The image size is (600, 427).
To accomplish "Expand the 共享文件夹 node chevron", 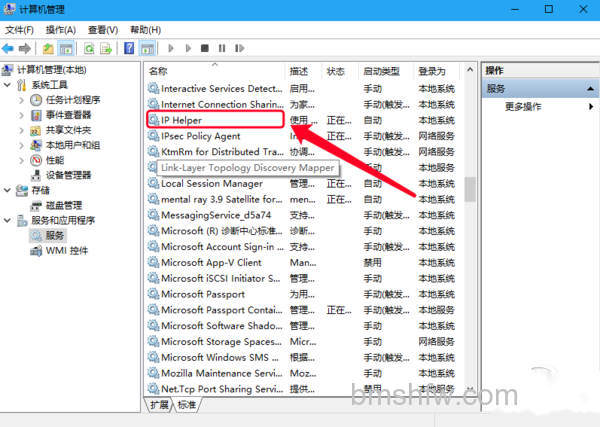I will coord(21,130).
